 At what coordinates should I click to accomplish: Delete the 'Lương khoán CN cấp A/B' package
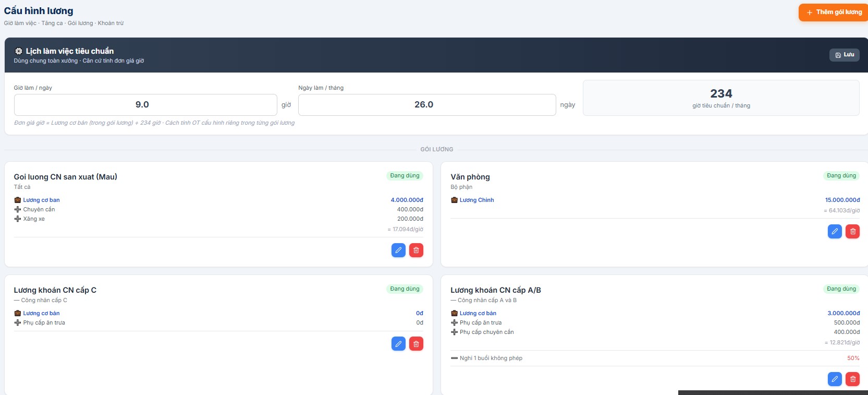pyautogui.click(x=852, y=379)
